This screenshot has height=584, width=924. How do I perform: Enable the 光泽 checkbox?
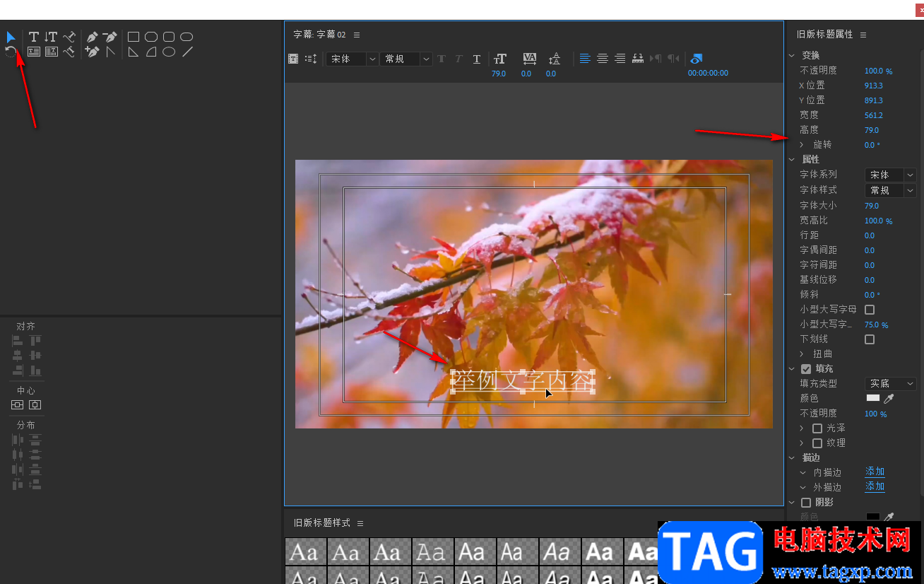(817, 428)
